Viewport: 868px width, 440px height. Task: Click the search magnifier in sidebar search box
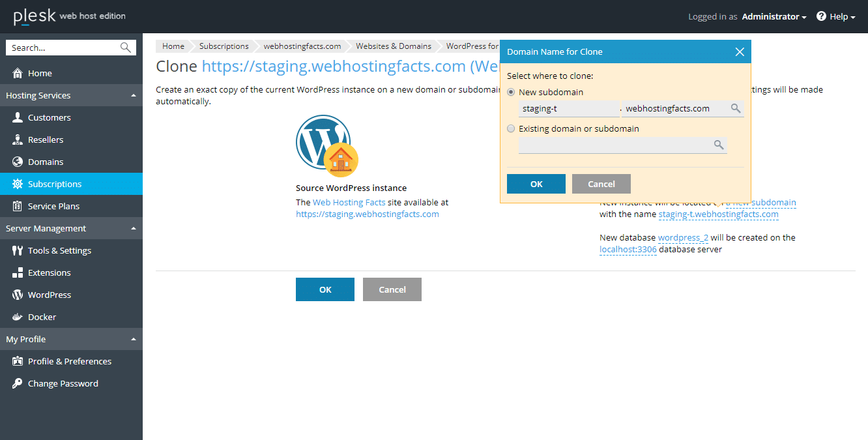pyautogui.click(x=126, y=48)
